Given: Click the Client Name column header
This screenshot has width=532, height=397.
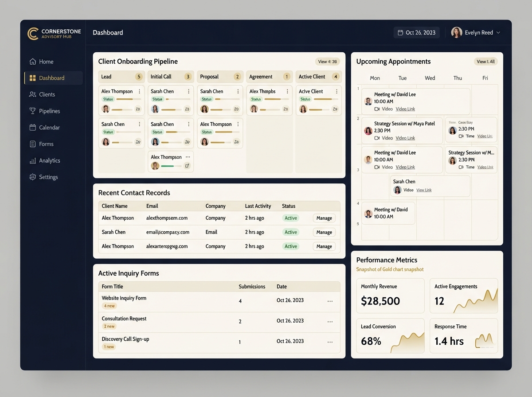Looking at the screenshot, I should click(x=114, y=206).
